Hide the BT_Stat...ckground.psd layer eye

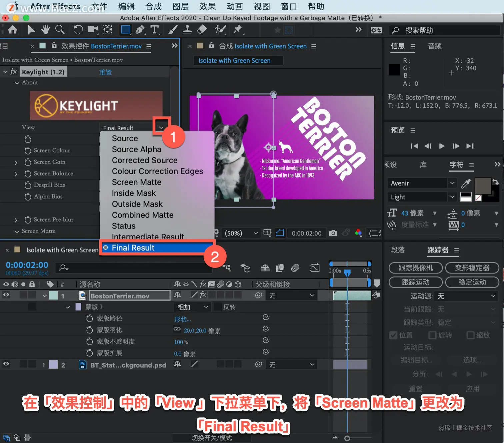(6, 364)
